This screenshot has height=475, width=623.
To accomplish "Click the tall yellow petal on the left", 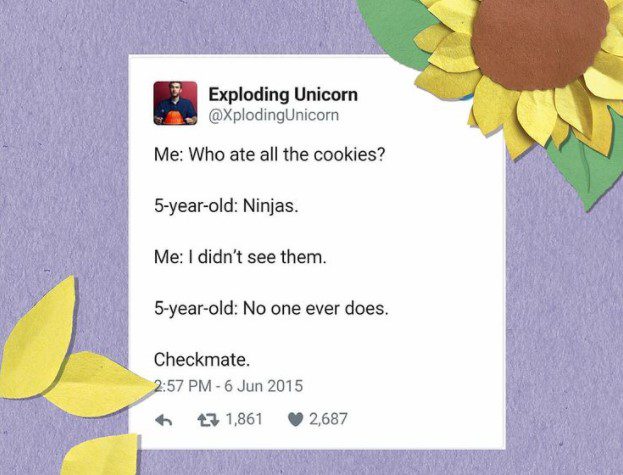I will (39, 338).
